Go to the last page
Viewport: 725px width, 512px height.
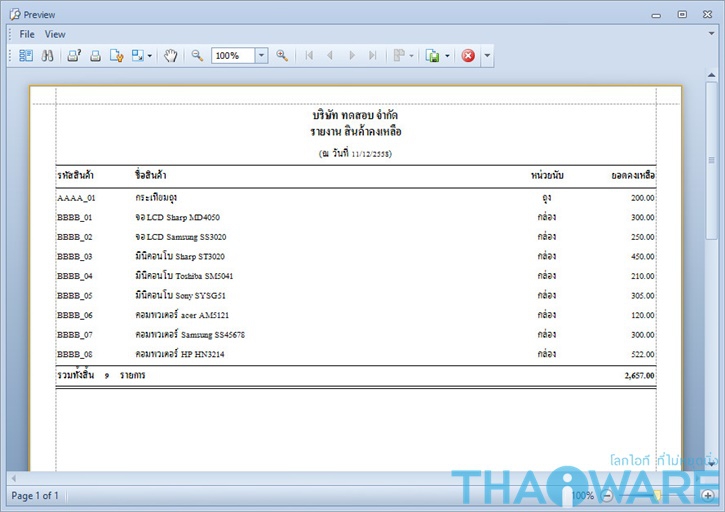coord(373,56)
